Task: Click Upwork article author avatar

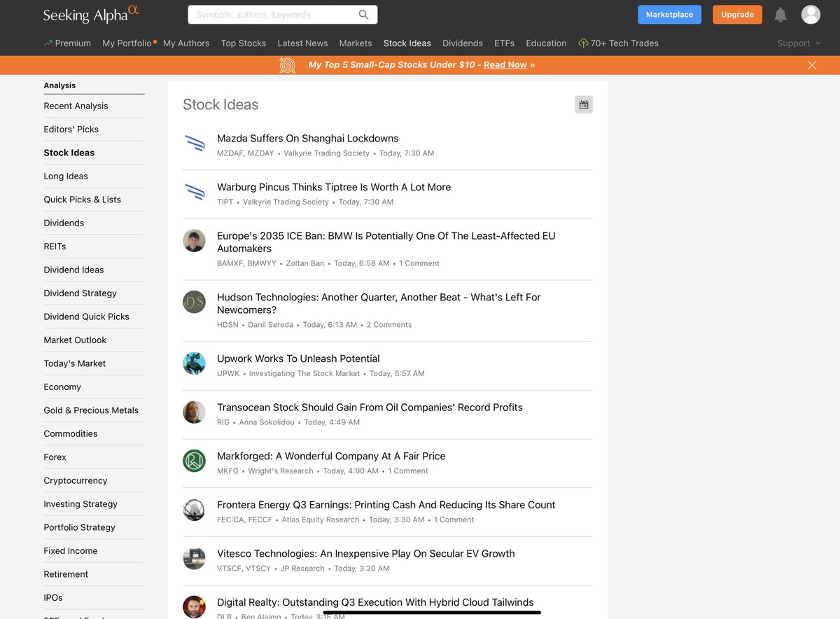Action: pos(195,363)
